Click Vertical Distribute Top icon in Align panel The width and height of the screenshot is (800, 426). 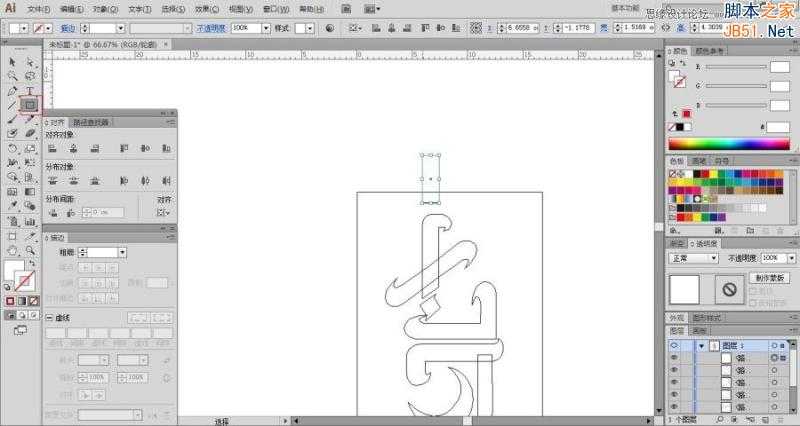pyautogui.click(x=52, y=181)
